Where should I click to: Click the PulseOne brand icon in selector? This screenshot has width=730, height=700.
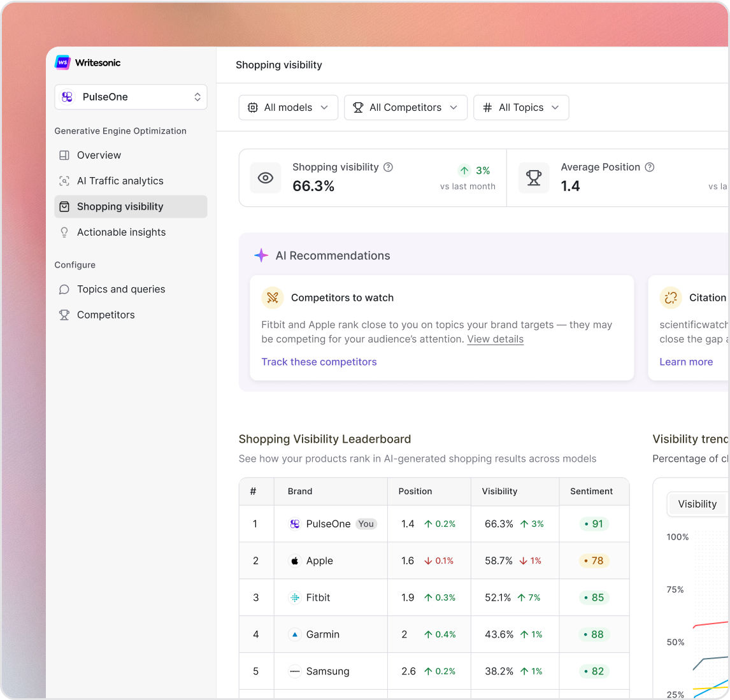(68, 97)
